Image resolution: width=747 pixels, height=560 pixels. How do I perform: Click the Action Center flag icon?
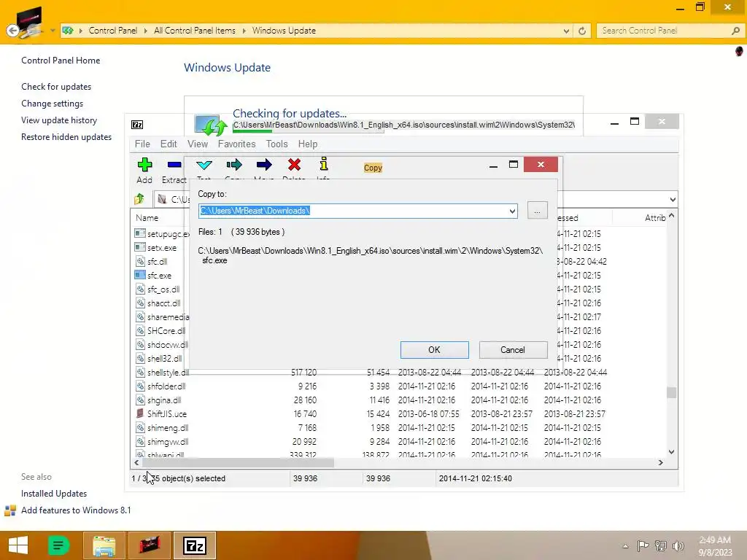(643, 545)
